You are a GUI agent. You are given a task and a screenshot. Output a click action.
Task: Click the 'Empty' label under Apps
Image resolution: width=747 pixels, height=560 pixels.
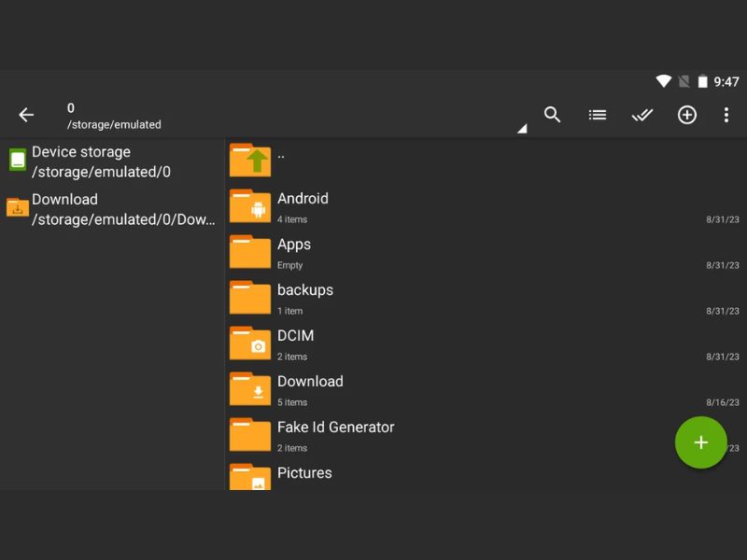click(x=289, y=265)
